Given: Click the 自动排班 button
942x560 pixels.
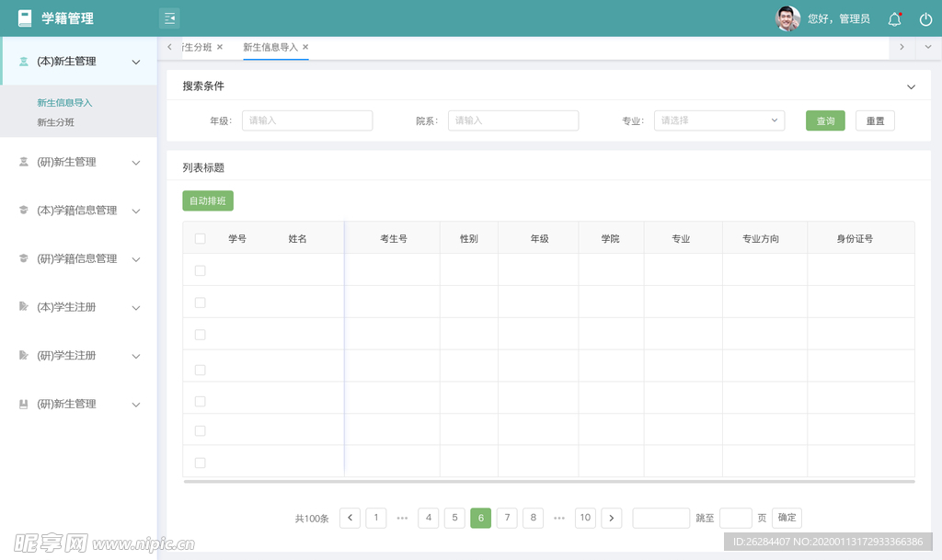Looking at the screenshot, I should [x=208, y=200].
